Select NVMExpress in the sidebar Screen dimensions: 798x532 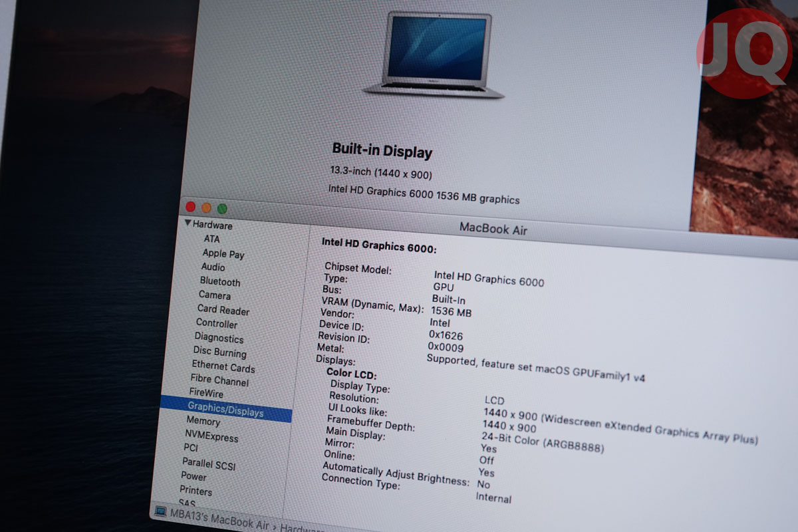pos(211,436)
